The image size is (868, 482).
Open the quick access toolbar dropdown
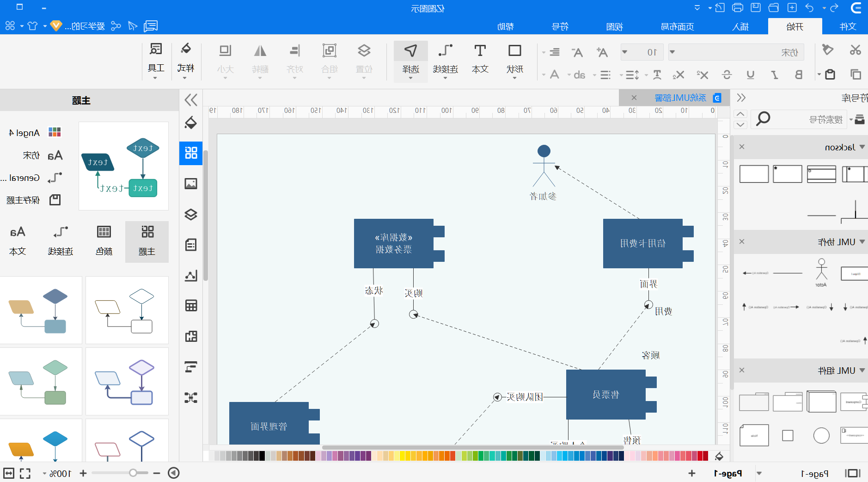point(697,8)
